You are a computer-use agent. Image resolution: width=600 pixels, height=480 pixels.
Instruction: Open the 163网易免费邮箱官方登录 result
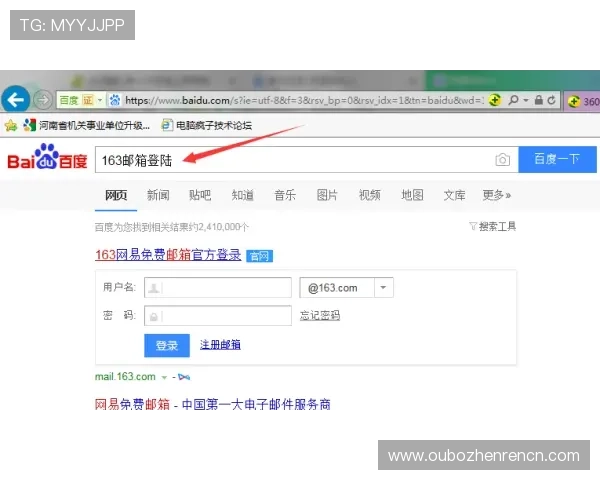pyautogui.click(x=168, y=255)
